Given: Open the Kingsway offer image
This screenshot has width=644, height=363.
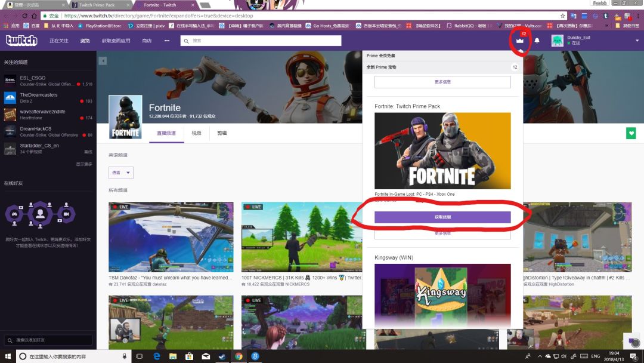Looking at the screenshot, I should 442,295.
